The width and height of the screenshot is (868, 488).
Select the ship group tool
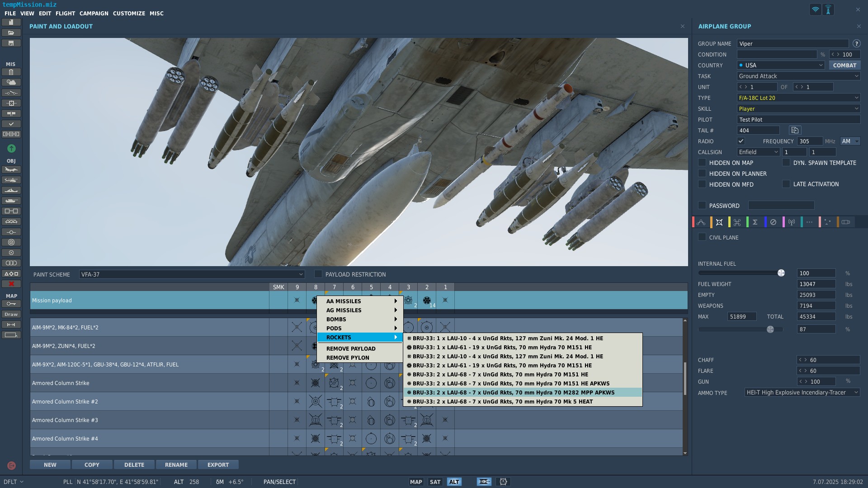pyautogui.click(x=11, y=191)
